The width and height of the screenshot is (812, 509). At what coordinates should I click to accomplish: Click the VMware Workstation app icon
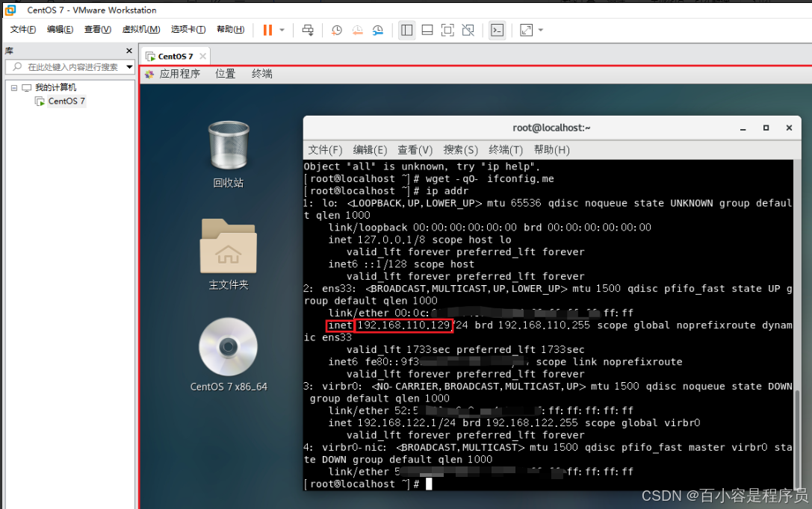click(10, 10)
